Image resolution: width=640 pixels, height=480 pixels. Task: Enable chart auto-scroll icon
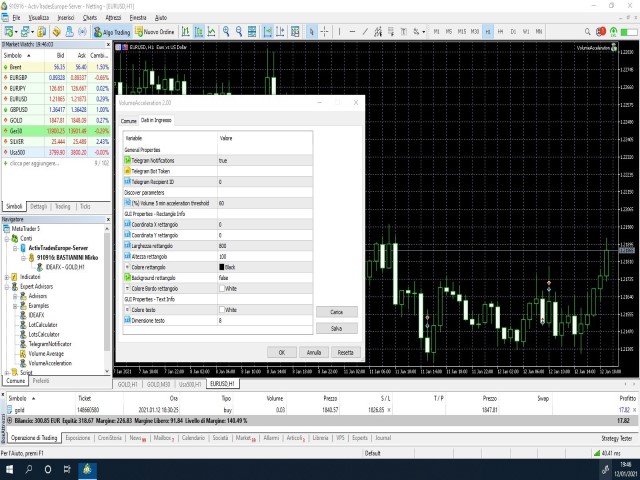click(x=267, y=31)
